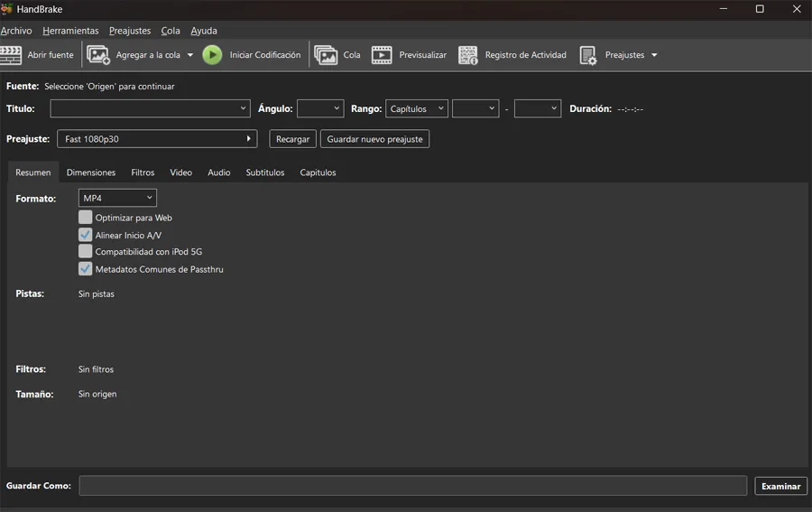The width and height of the screenshot is (812, 512).
Task: Open the Preajustes menu in menu bar
Action: [130, 31]
